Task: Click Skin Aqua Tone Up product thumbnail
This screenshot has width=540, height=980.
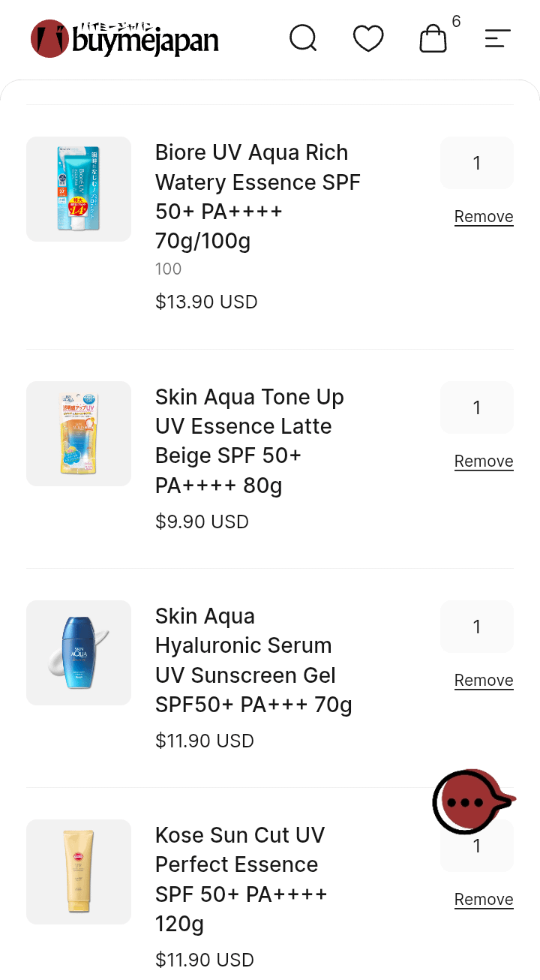Action: [x=79, y=434]
